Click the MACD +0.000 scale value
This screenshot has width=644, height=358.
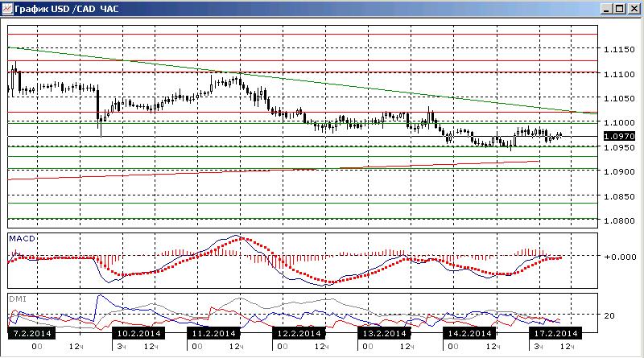pyautogui.click(x=620, y=257)
